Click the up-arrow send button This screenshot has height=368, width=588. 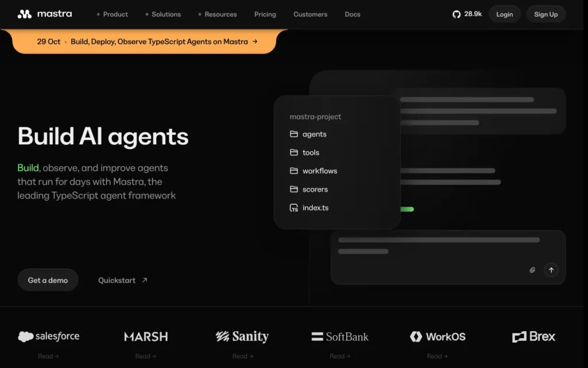(x=551, y=270)
